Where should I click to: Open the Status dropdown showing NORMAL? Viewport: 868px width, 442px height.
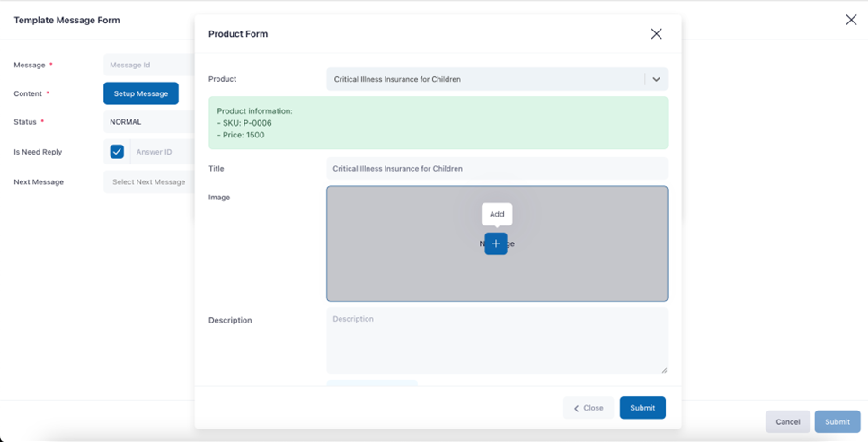(x=149, y=122)
